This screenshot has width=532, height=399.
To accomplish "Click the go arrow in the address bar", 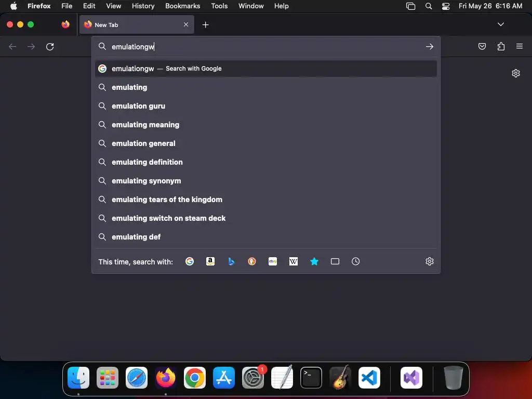I will [430, 46].
